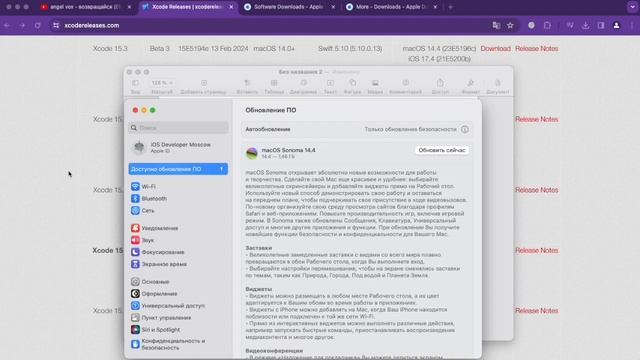Switch to More - Downloads - Apple tab
Image resolution: width=640 pixels, height=360 pixels.
(390, 7)
